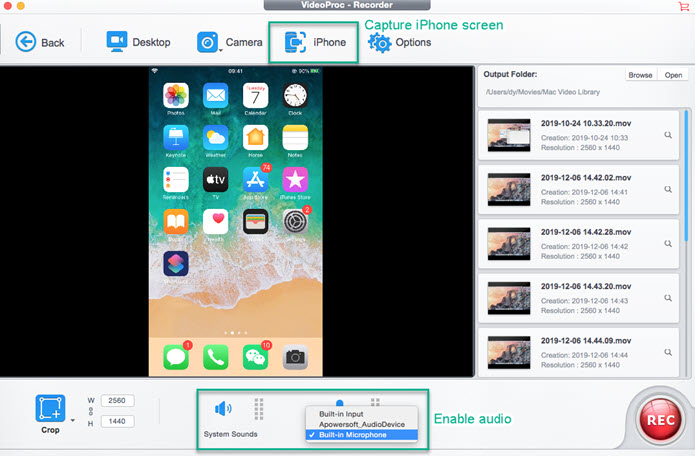Click magnifier icon for 2019-12-06 14.44.09.mov

pos(668,352)
